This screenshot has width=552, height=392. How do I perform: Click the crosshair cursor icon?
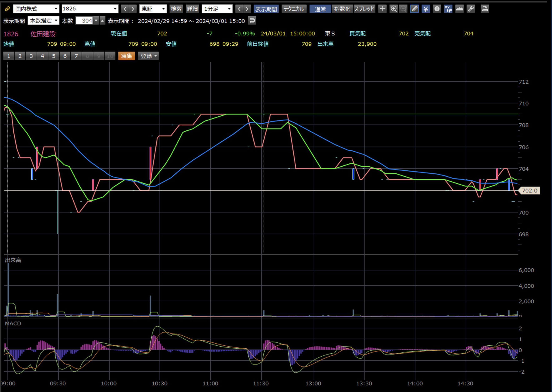coord(382,9)
